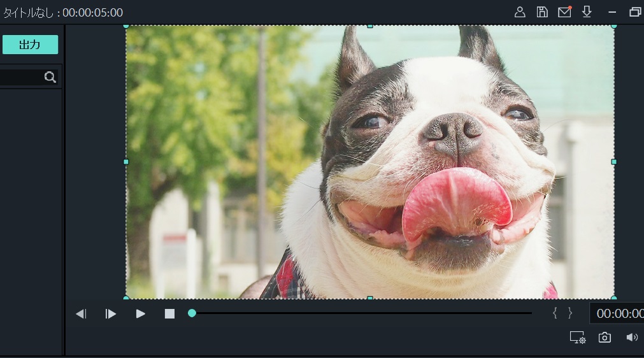Screen dimensions: 644x358
Task: Click the right-middle resize handle
Action: (x=614, y=162)
